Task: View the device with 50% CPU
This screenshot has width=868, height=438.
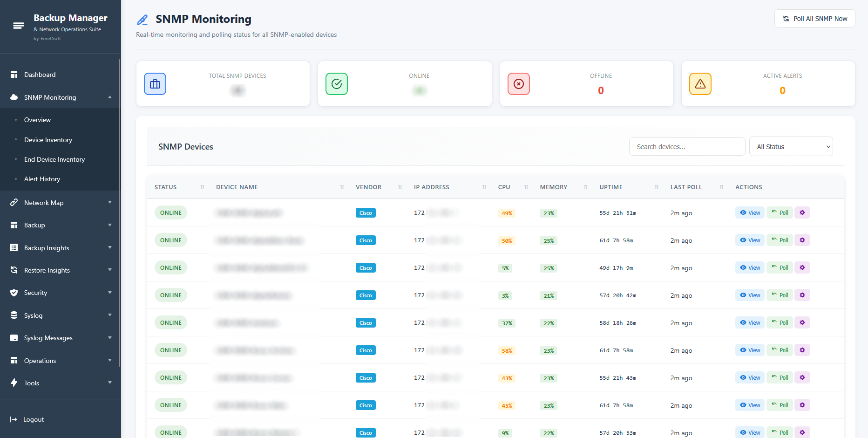Action: (750, 240)
